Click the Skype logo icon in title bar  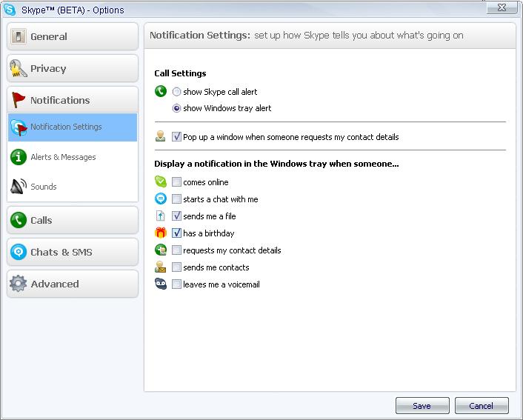point(10,10)
